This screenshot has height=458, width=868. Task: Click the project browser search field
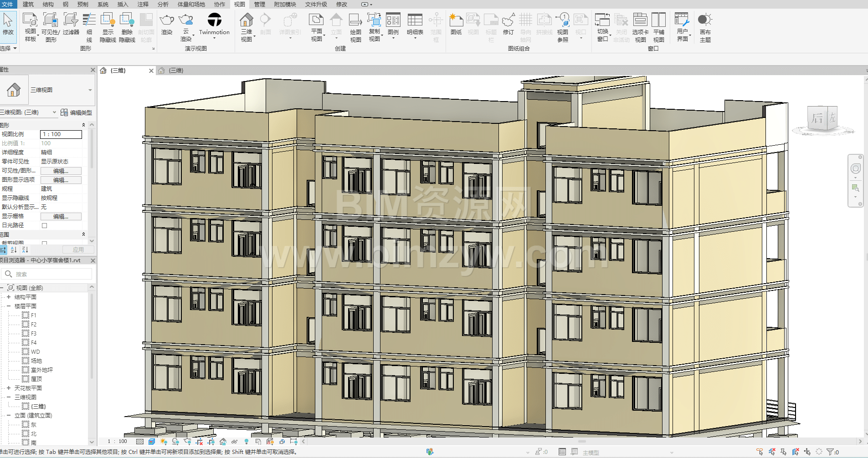tap(50, 274)
